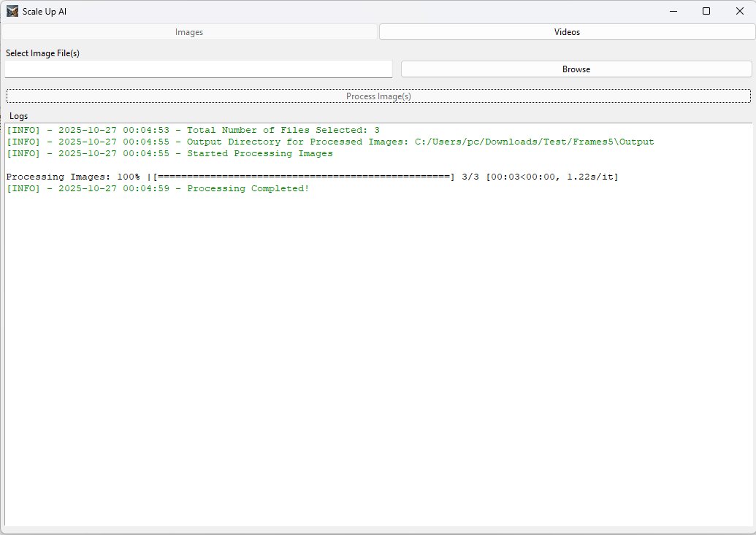This screenshot has width=756, height=535.
Task: Click the 'Logs' label
Action: (19, 115)
